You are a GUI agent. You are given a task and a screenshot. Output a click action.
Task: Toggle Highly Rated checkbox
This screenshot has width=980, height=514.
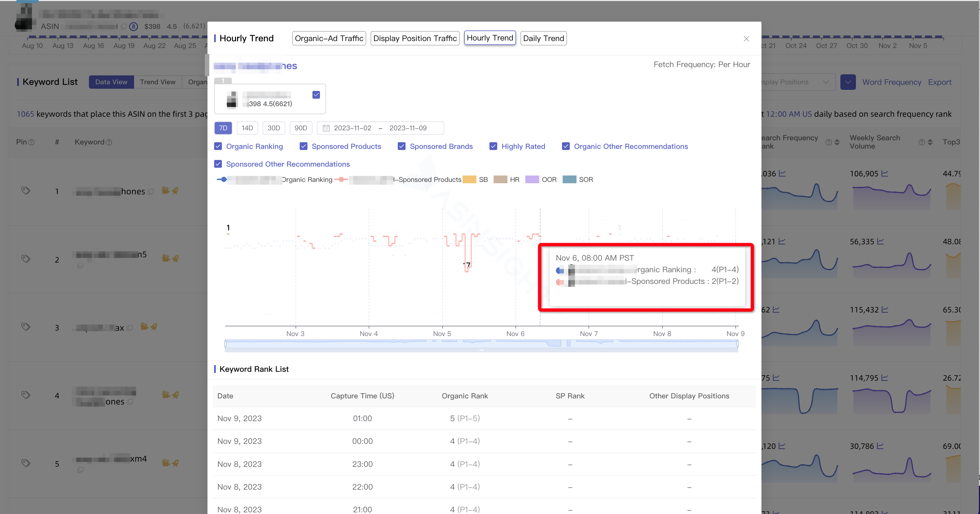[493, 146]
